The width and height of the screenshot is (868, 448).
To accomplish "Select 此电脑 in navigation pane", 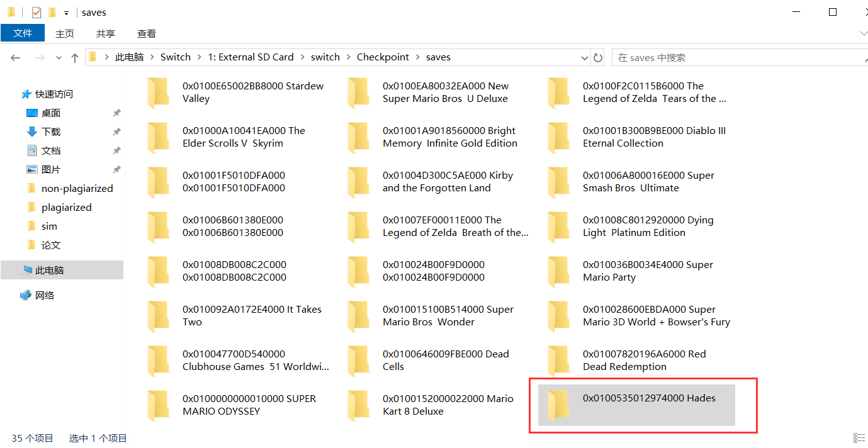I will pyautogui.click(x=62, y=270).
